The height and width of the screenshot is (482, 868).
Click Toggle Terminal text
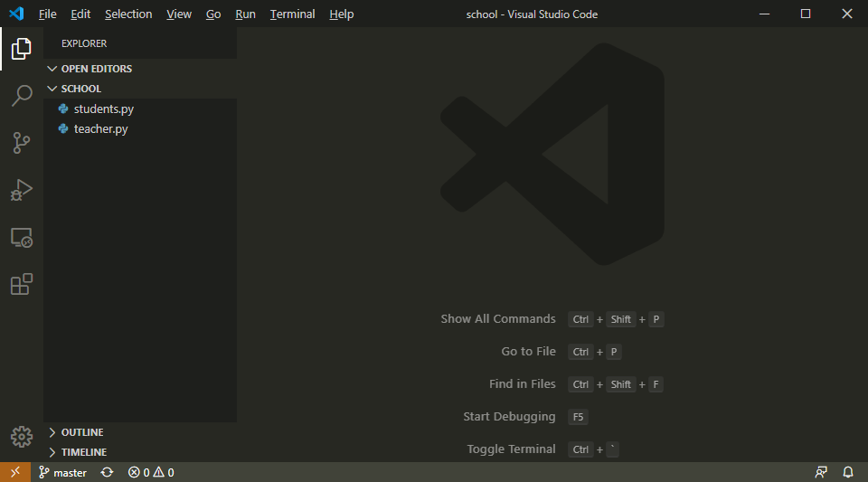point(511,449)
